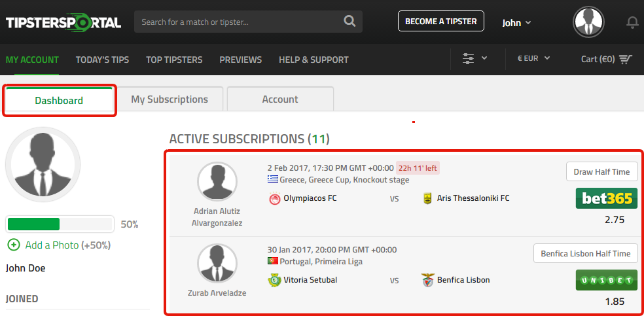Click the Become a Tipster button
Image resolution: width=644 pixels, height=316 pixels.
[x=440, y=22]
